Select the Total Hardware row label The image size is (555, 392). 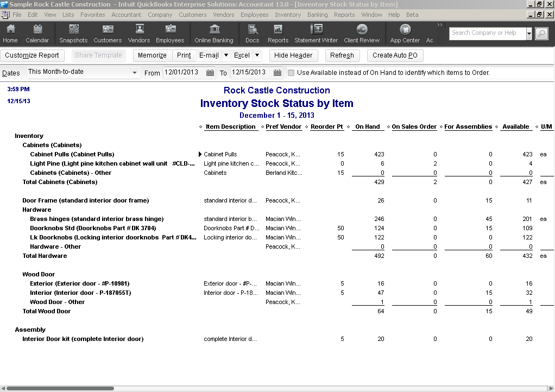pyautogui.click(x=45, y=256)
